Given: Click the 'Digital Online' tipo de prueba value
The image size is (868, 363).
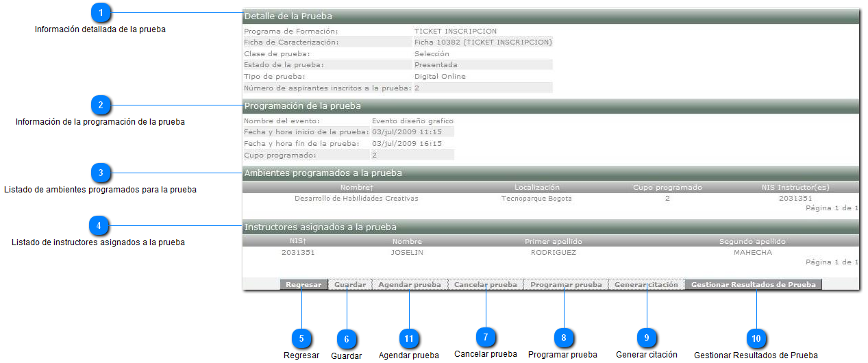Looking at the screenshot, I should [x=440, y=77].
